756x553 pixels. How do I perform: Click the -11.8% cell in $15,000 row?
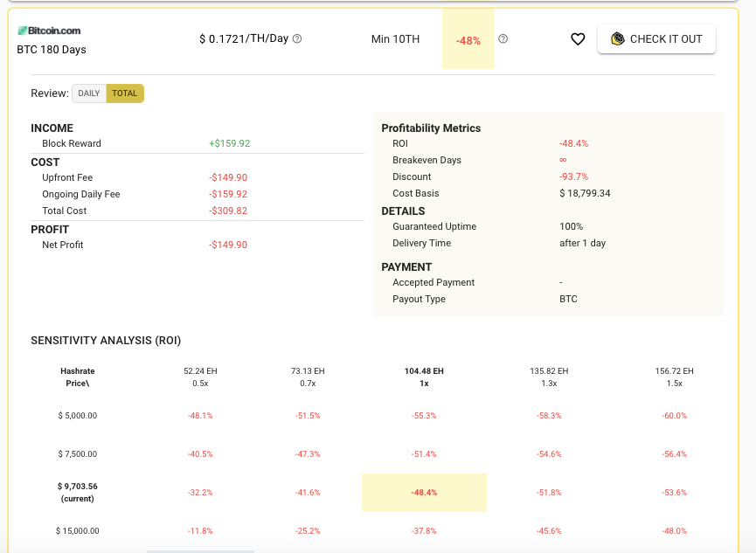pyautogui.click(x=200, y=531)
